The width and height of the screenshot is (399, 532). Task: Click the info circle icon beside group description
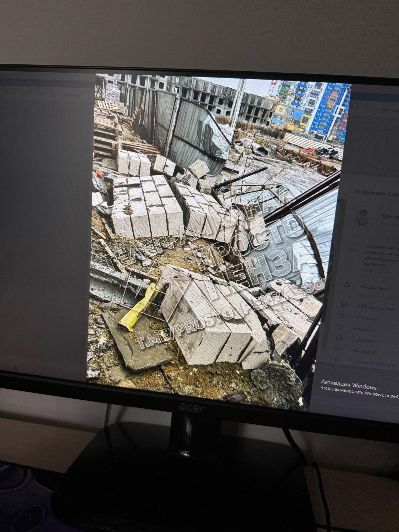(352, 247)
